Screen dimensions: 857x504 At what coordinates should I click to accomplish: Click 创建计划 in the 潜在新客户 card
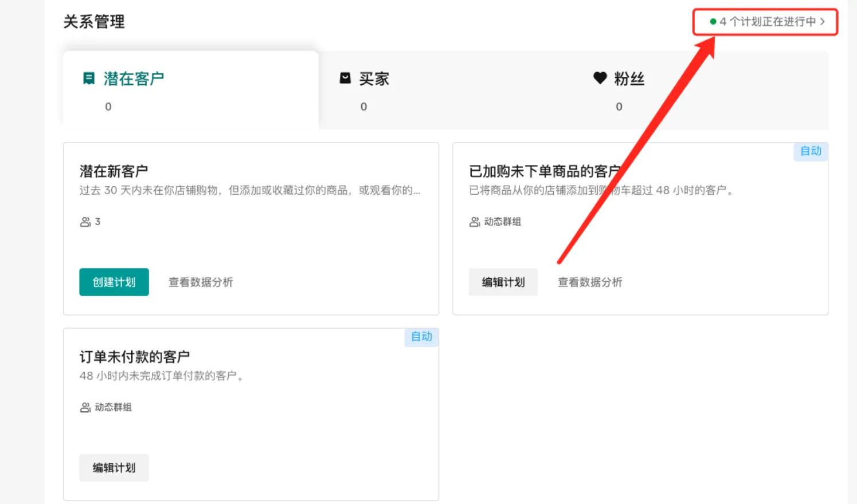pos(114,282)
